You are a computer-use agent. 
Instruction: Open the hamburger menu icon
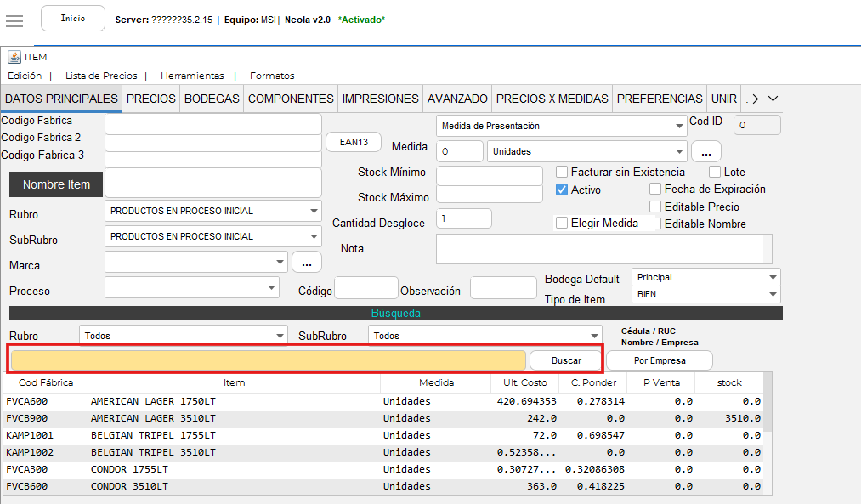[15, 20]
